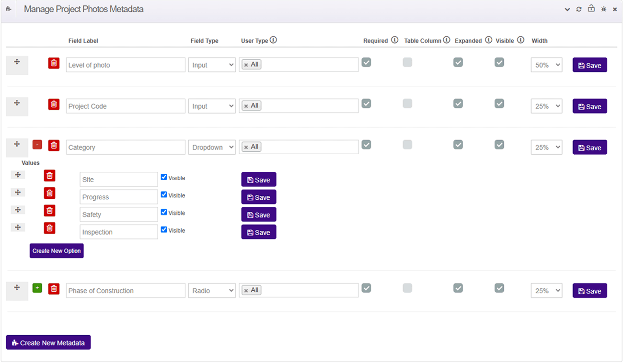Click info icon beside Table Column header
This screenshot has height=364, width=623.
point(446,40)
